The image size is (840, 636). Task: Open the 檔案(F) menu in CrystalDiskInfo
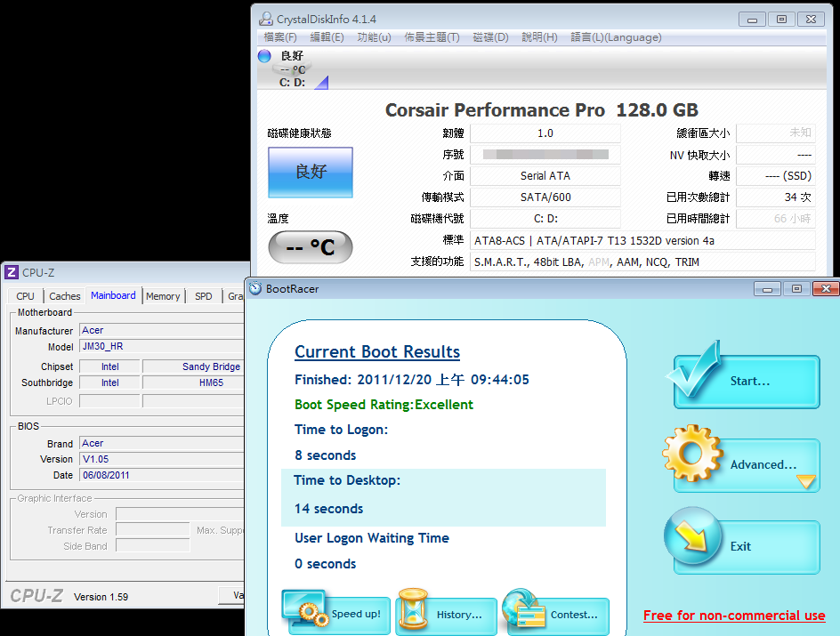pyautogui.click(x=280, y=37)
